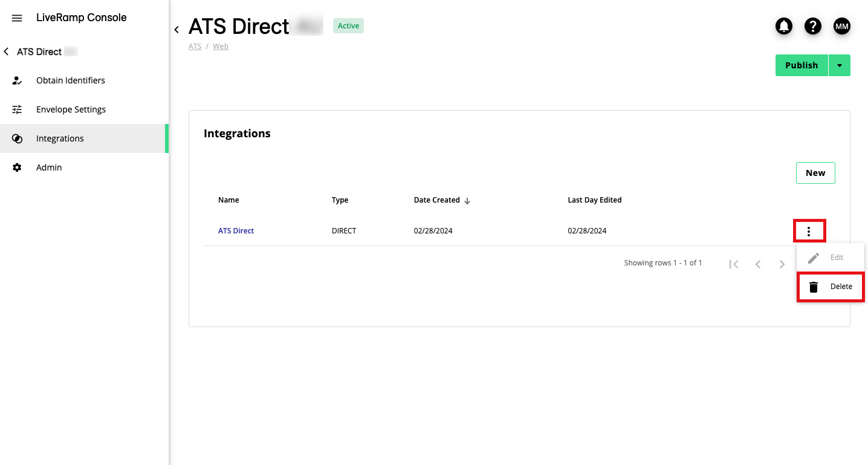Toggle sort arrow on Date Created

[467, 201]
